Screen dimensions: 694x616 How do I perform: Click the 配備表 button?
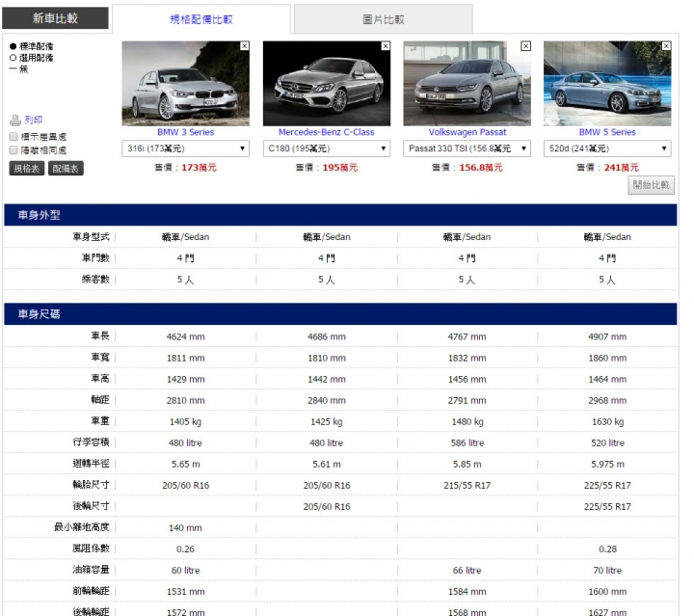[66, 169]
